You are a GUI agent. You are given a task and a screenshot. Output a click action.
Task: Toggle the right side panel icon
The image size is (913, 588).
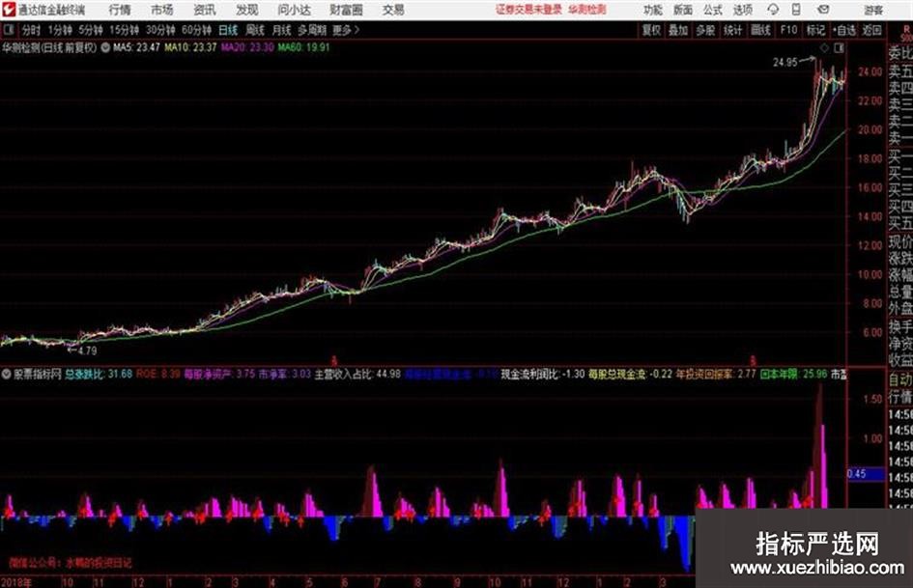(839, 48)
